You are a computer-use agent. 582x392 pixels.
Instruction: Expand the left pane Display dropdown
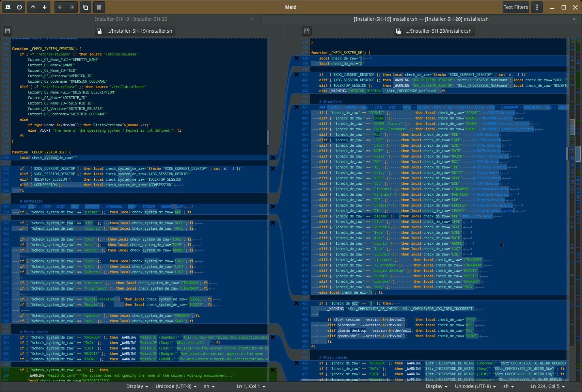[137, 386]
